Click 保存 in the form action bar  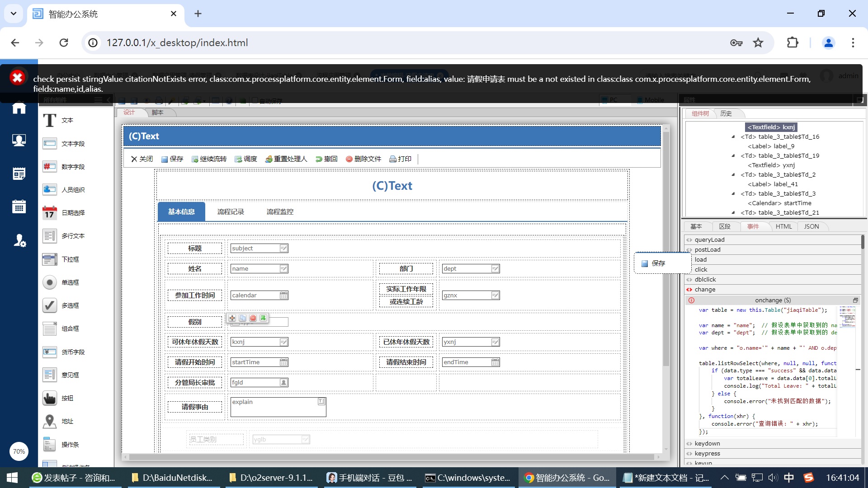coord(172,159)
